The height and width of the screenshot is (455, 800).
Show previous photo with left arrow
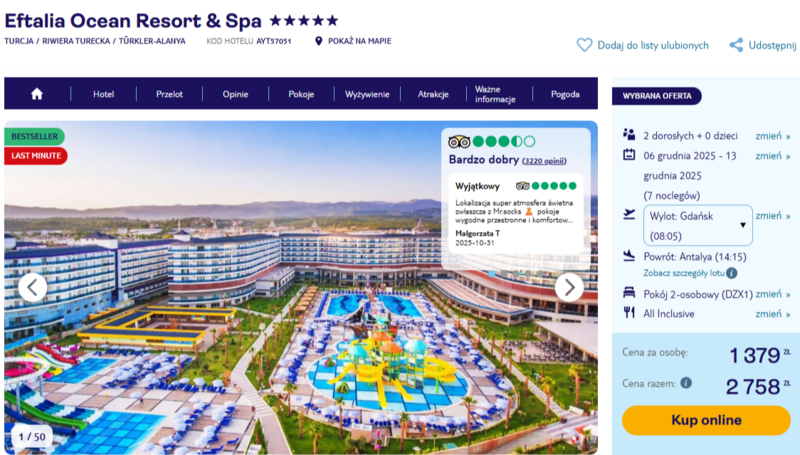[x=33, y=287]
